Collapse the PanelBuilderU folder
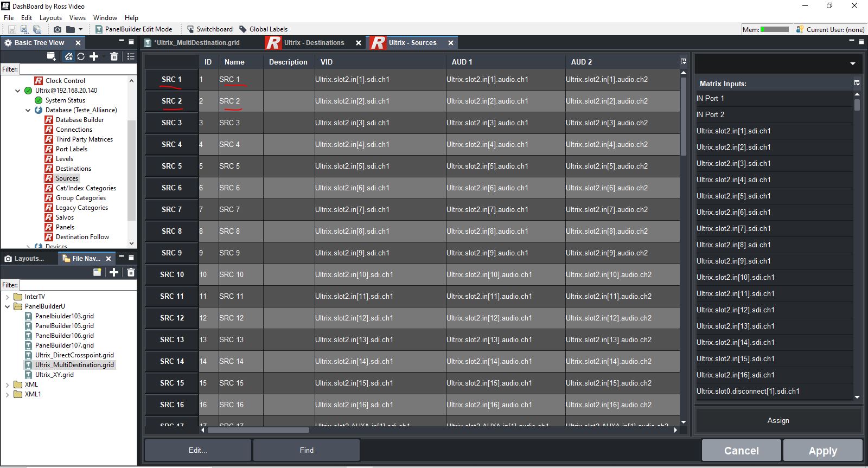Image resolution: width=868 pixels, height=468 pixels. click(x=7, y=306)
